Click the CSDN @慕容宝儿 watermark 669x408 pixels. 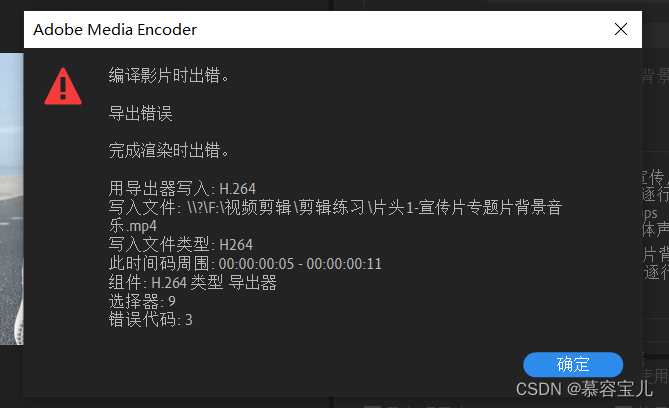pos(584,389)
